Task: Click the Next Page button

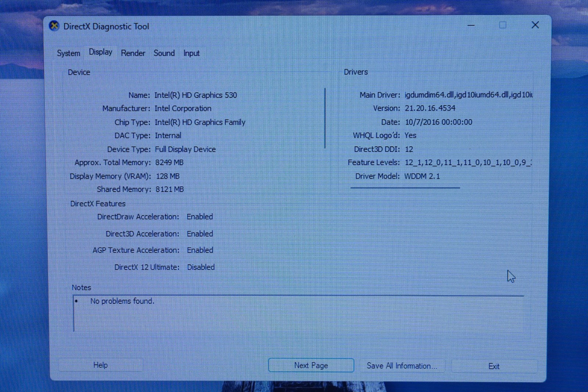Action: click(x=311, y=365)
